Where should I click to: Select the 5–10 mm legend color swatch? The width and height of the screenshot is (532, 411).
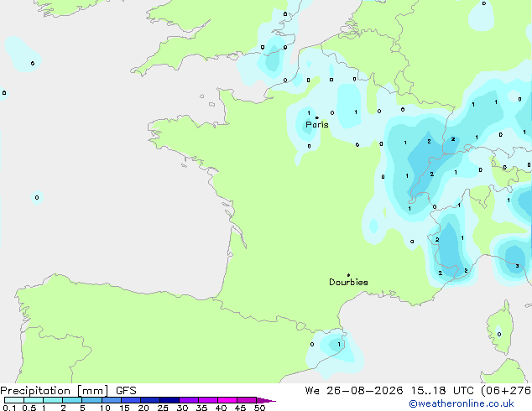[91, 400]
